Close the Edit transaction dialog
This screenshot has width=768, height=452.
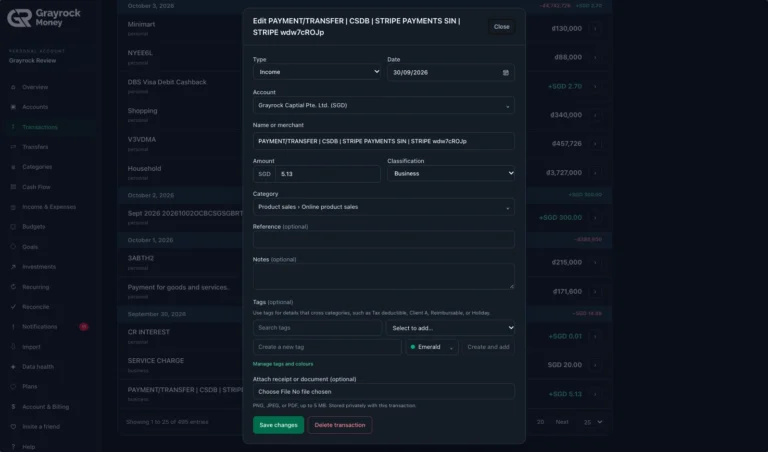pos(502,27)
